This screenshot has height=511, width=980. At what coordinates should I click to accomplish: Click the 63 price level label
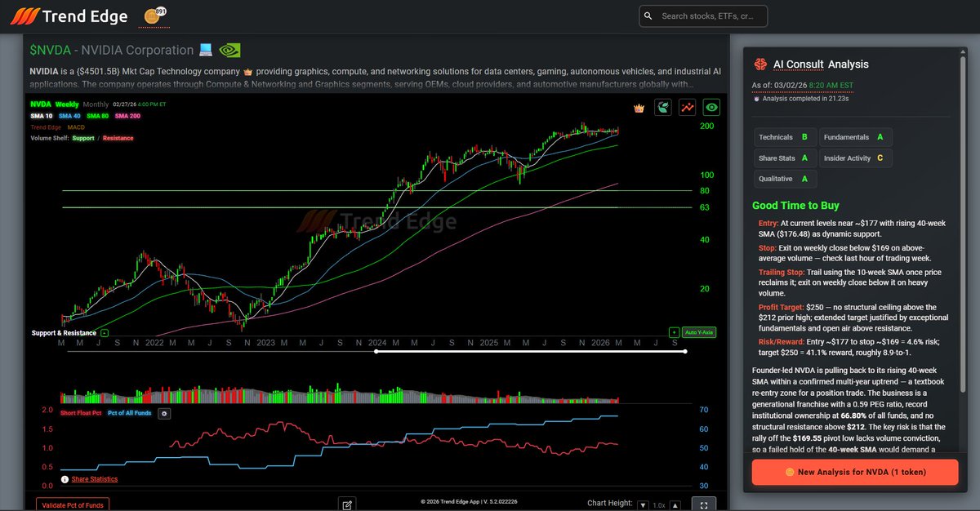pos(703,207)
